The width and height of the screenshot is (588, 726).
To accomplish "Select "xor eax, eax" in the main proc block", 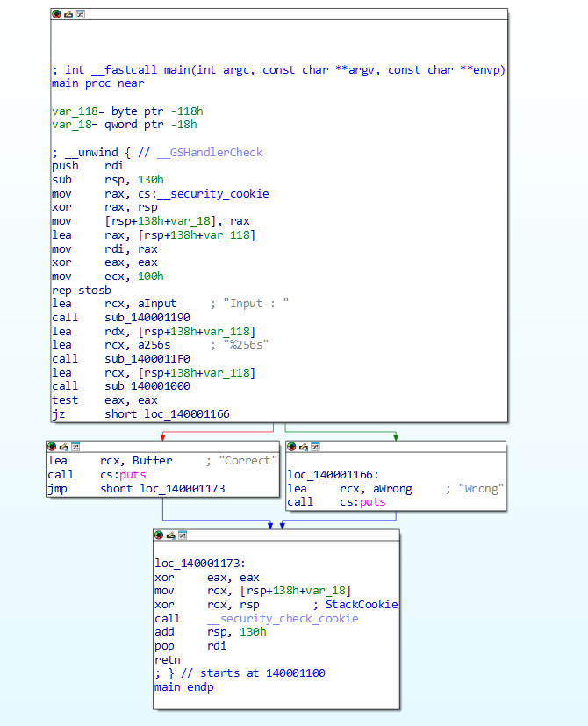I will [104, 262].
